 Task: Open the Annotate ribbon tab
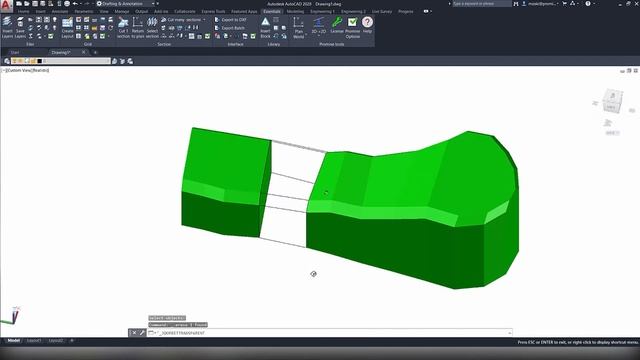(60, 11)
